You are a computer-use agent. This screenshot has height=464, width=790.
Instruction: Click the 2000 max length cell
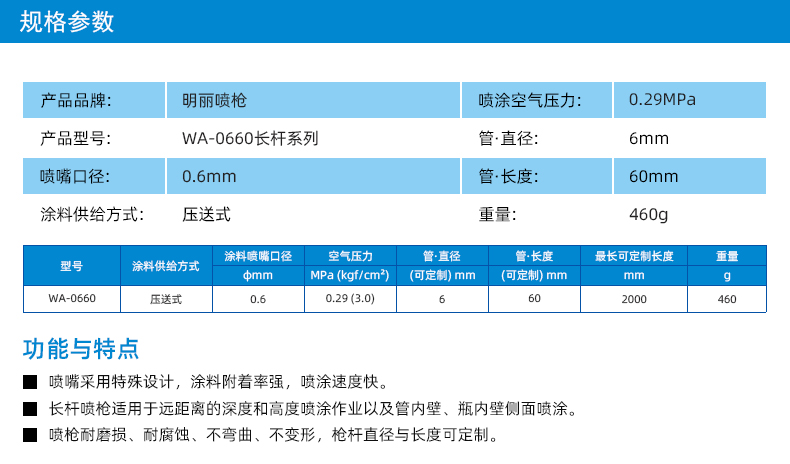pos(634,299)
